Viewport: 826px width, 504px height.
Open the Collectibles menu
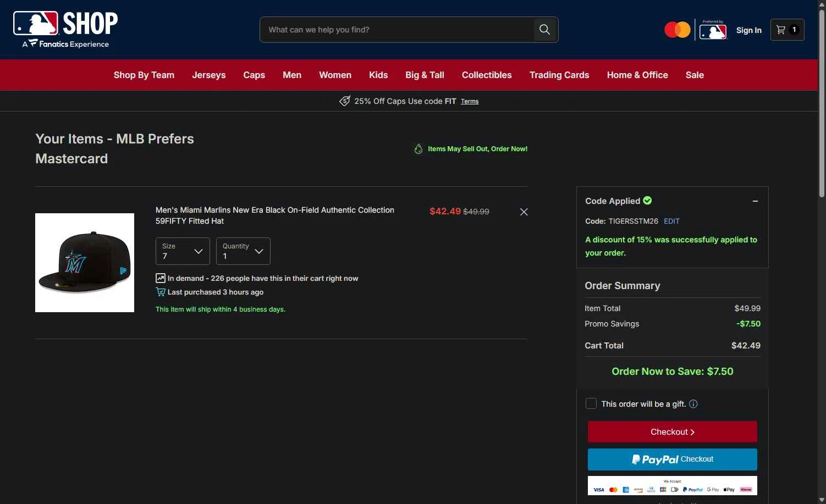pos(487,75)
